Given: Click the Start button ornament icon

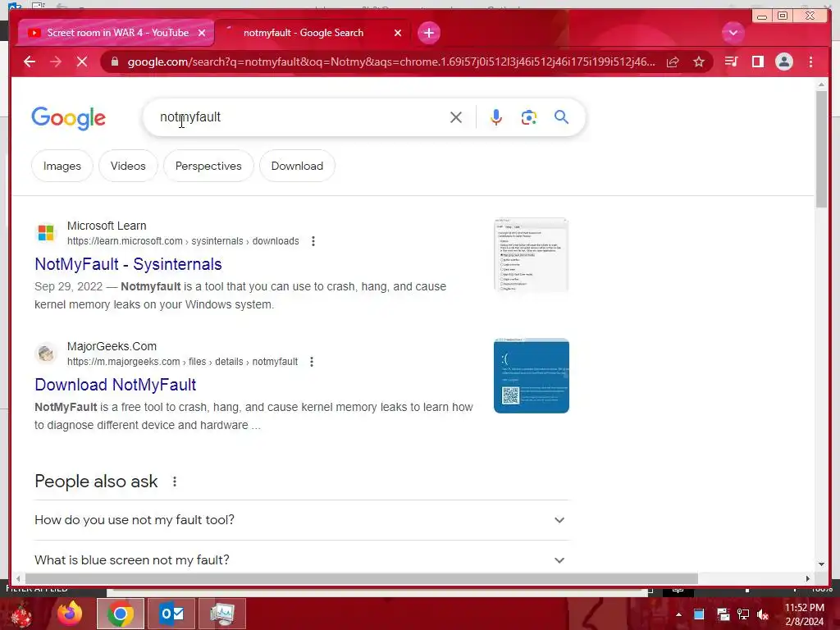Looking at the screenshot, I should pyautogui.click(x=21, y=614).
